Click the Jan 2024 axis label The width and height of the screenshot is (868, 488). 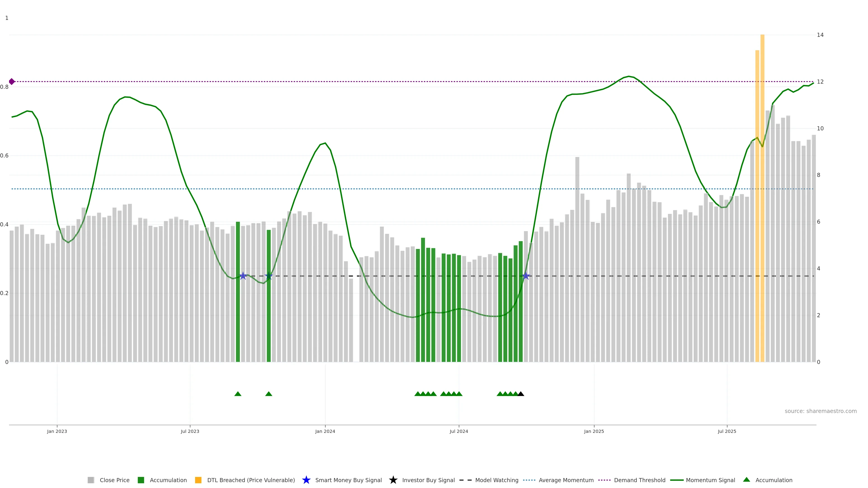pyautogui.click(x=325, y=432)
